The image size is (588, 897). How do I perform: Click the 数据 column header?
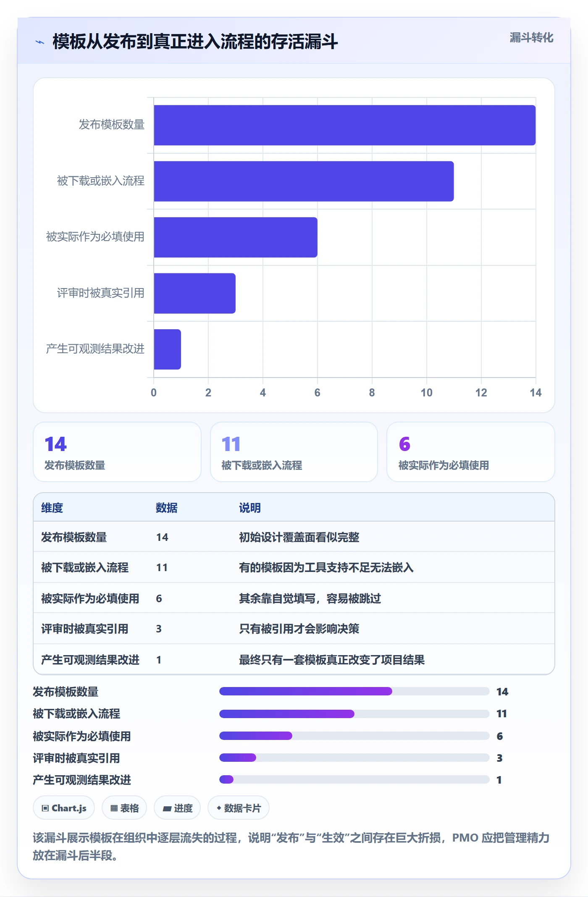[167, 508]
